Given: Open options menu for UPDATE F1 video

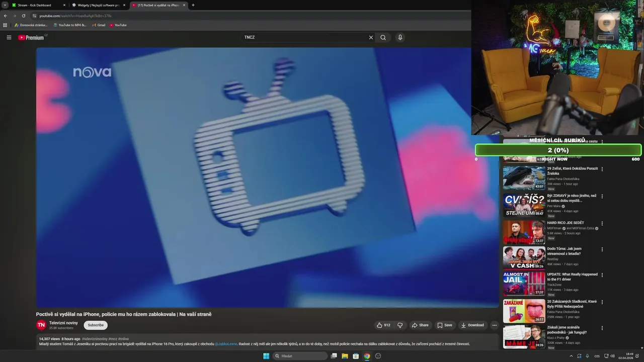Looking at the screenshot, I should (x=602, y=275).
